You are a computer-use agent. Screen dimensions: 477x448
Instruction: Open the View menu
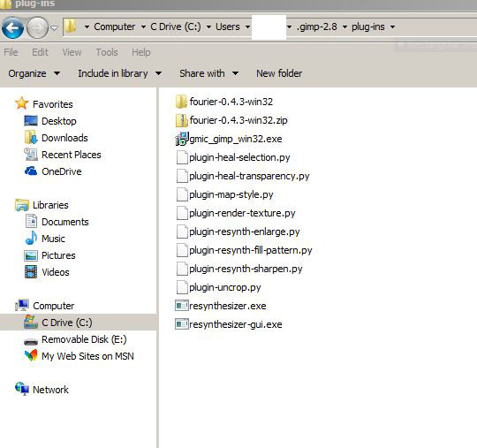72,52
